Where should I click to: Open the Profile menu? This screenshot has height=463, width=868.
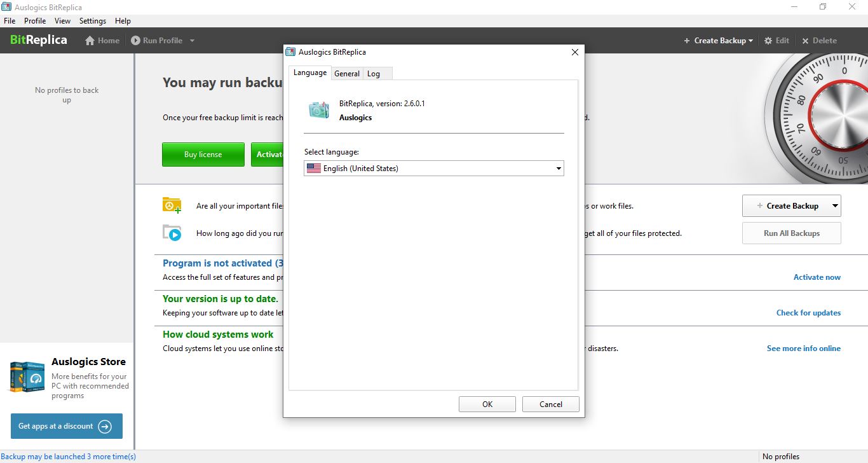[35, 21]
